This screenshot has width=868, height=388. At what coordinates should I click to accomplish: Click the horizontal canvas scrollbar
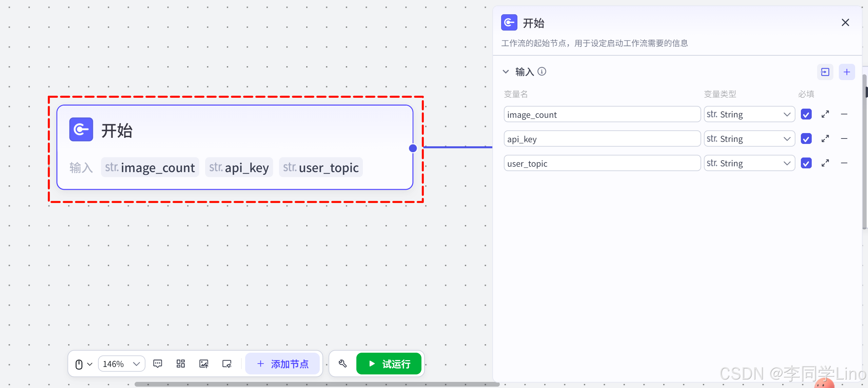pos(317,384)
